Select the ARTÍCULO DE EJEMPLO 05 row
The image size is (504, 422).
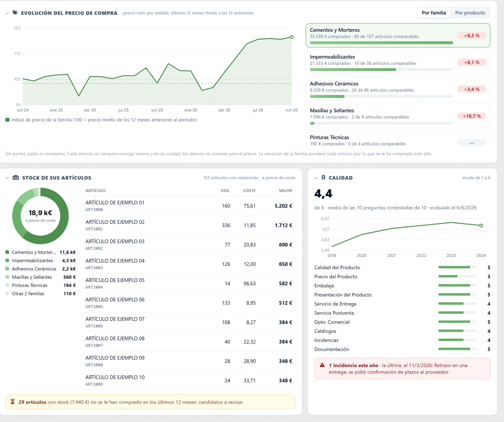[x=189, y=283]
